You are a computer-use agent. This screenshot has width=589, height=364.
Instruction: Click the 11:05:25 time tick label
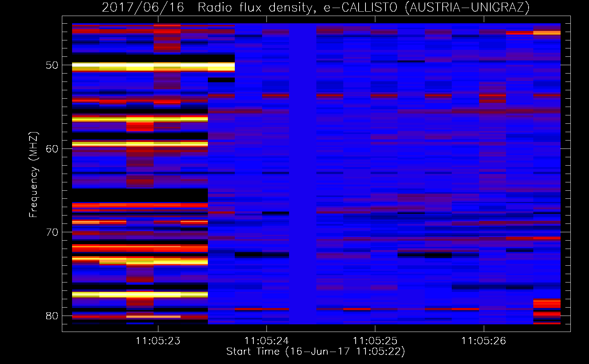375,341
